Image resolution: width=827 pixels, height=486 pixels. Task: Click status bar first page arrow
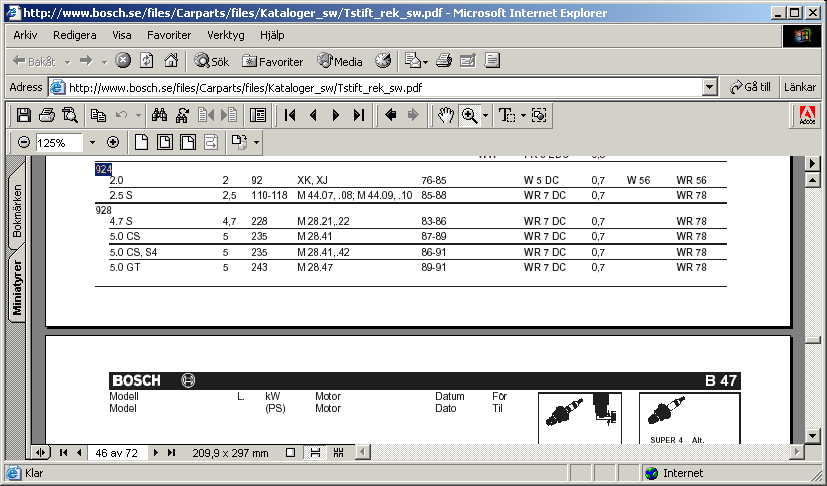pos(63,452)
